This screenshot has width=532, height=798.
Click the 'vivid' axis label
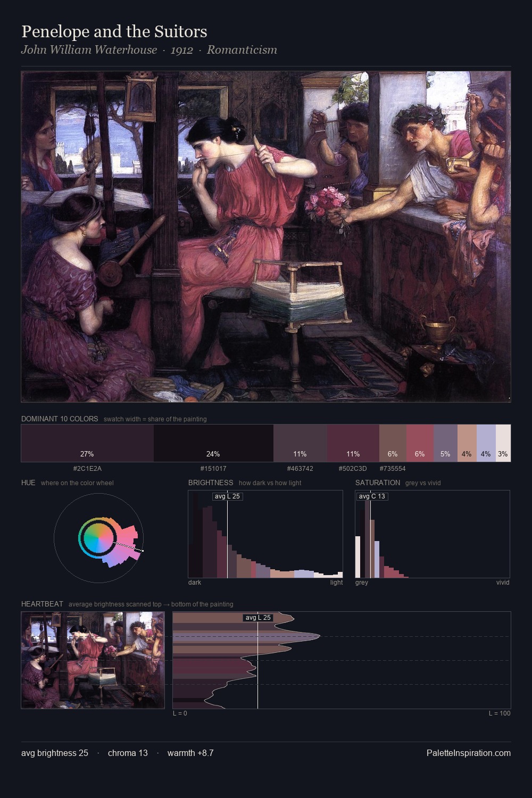[503, 583]
